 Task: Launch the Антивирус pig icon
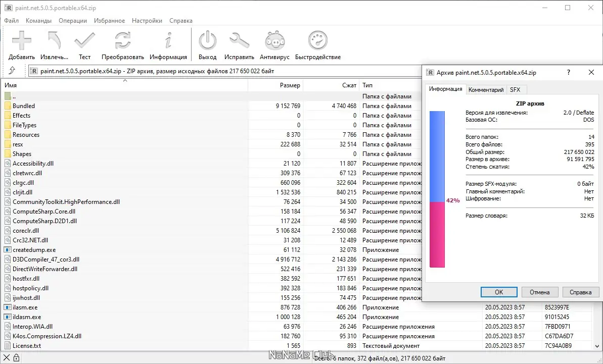click(274, 40)
